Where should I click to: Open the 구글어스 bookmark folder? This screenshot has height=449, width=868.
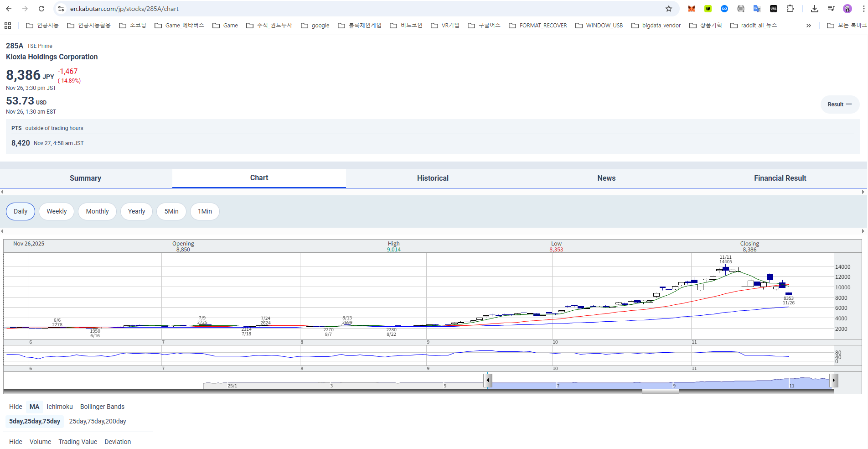484,26
